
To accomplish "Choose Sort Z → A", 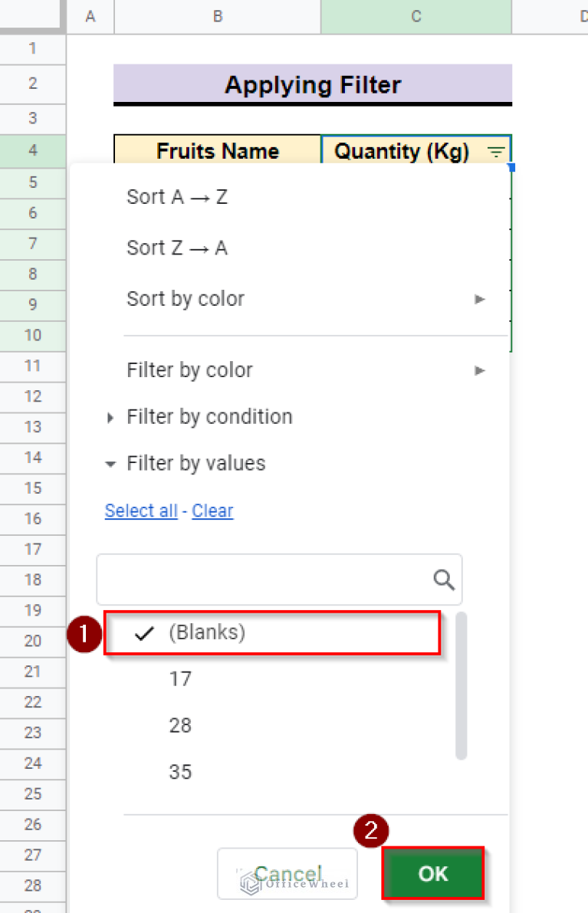I will 177,248.
